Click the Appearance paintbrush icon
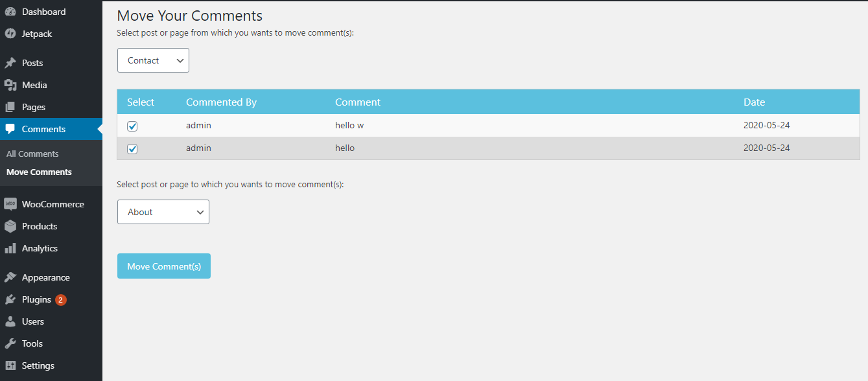This screenshot has height=381, width=868. 10,277
